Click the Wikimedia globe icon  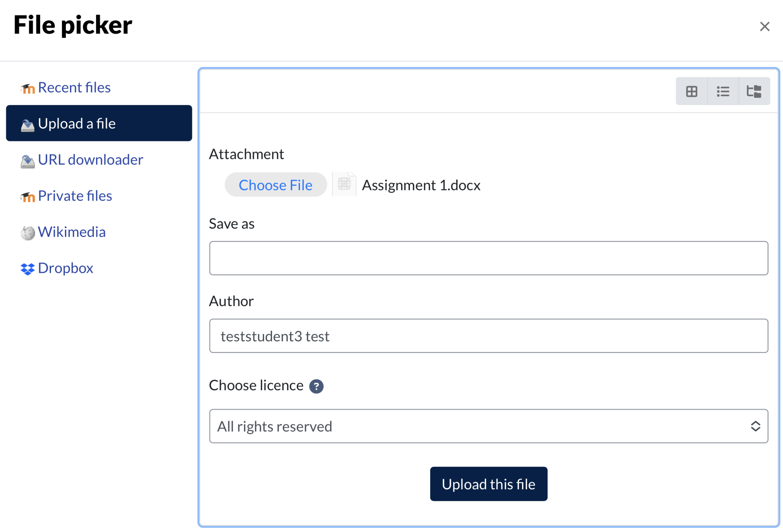click(28, 233)
